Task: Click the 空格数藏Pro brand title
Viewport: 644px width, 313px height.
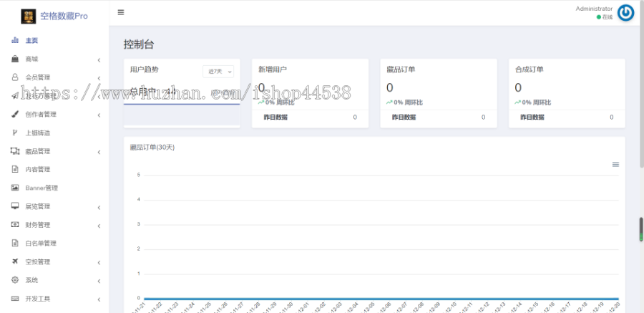Action: click(x=64, y=16)
